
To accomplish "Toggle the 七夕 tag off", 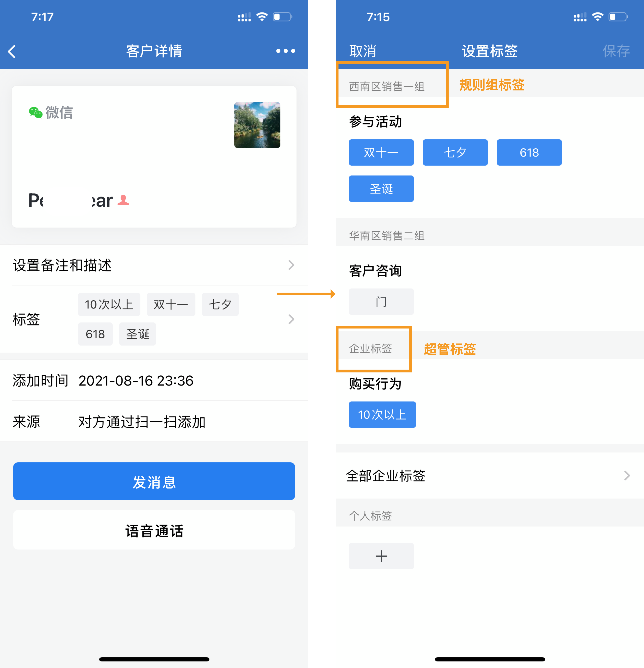I will tap(455, 152).
